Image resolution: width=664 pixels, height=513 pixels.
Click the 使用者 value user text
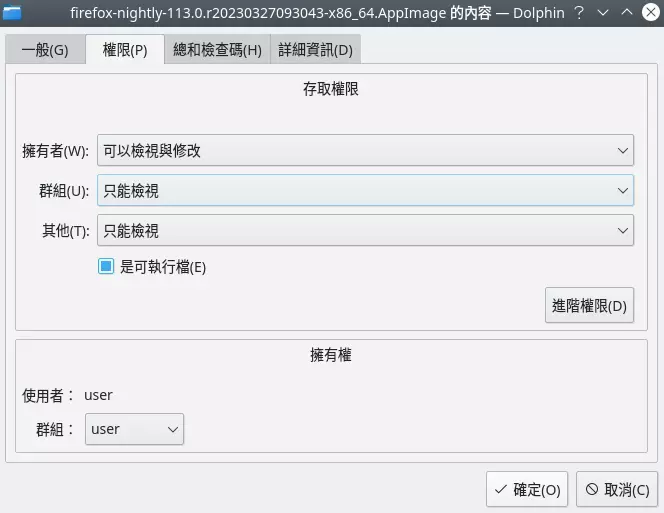98,395
